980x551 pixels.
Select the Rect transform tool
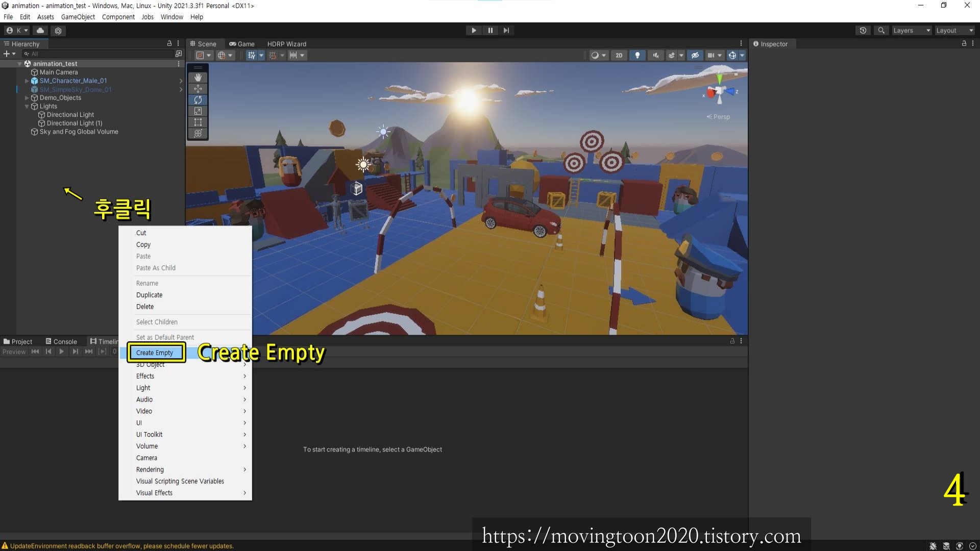tap(198, 122)
